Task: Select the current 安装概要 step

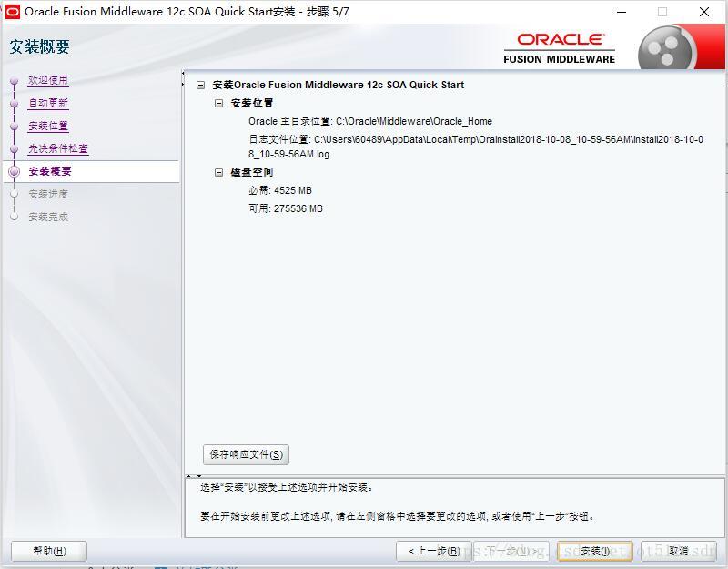Action: pos(50,171)
